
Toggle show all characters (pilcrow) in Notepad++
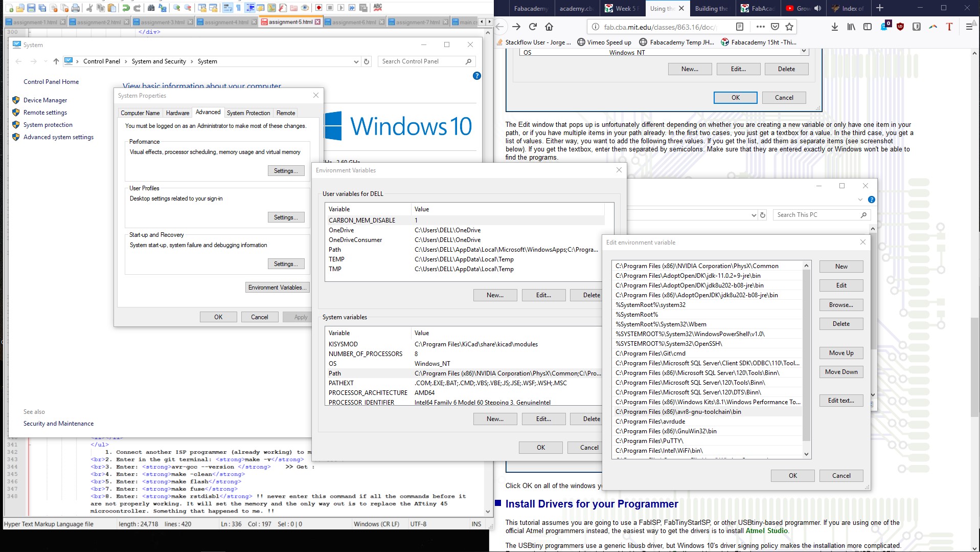pos(238,8)
